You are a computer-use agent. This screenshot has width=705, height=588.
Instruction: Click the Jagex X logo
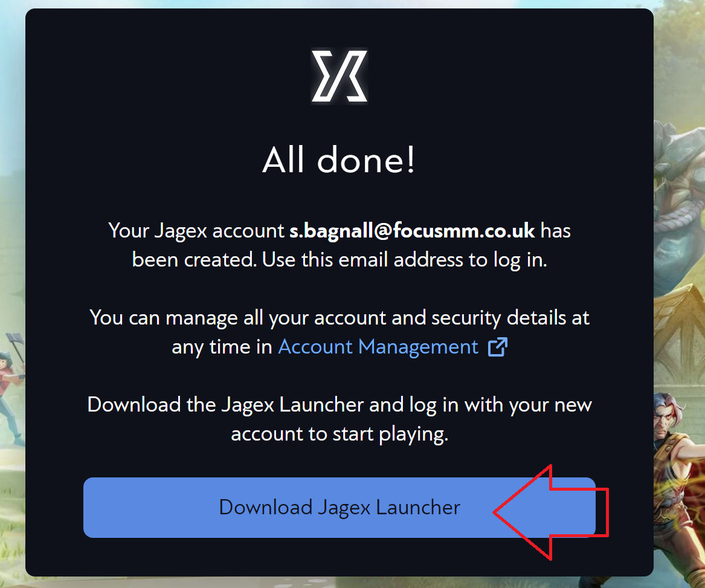[x=340, y=76]
